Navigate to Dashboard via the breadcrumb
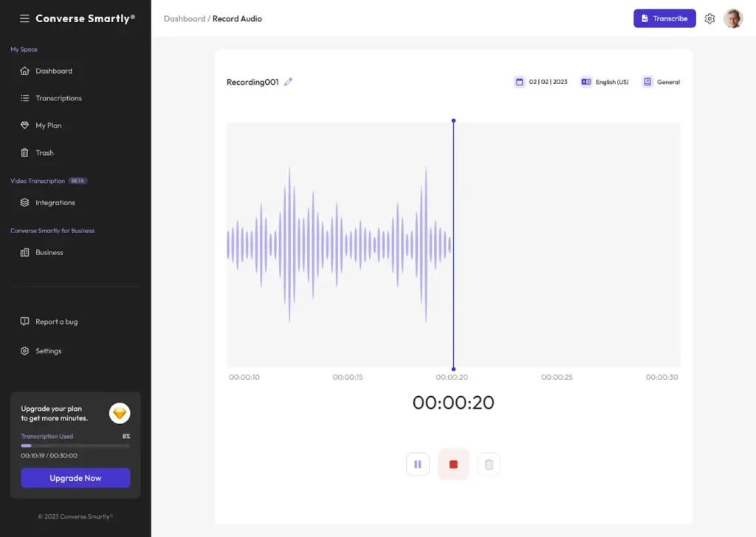The width and height of the screenshot is (756, 537). pos(185,18)
